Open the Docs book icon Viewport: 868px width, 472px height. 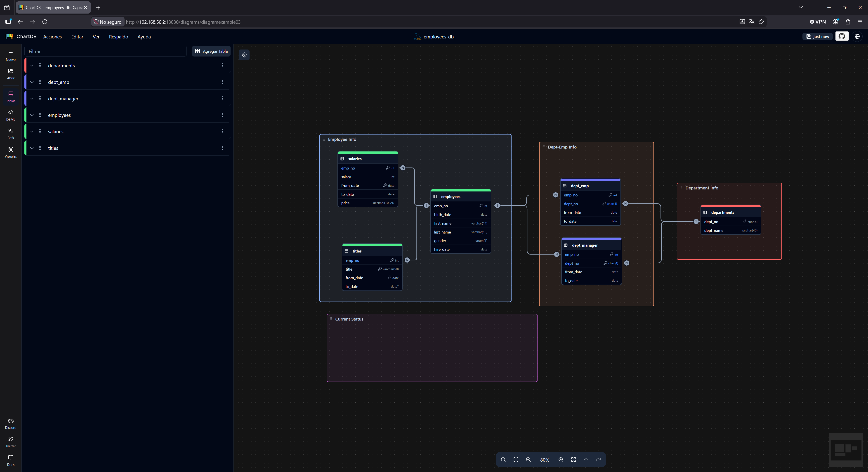click(x=11, y=458)
